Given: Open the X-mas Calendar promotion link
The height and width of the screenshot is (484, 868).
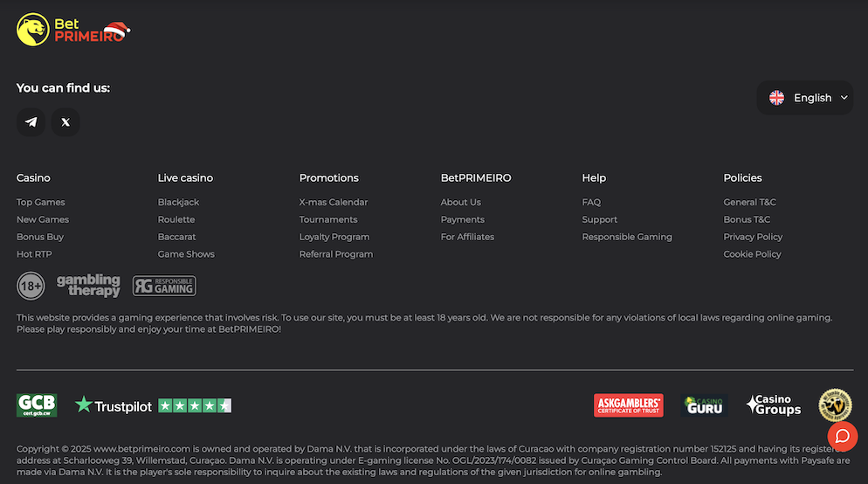Looking at the screenshot, I should [x=334, y=202].
